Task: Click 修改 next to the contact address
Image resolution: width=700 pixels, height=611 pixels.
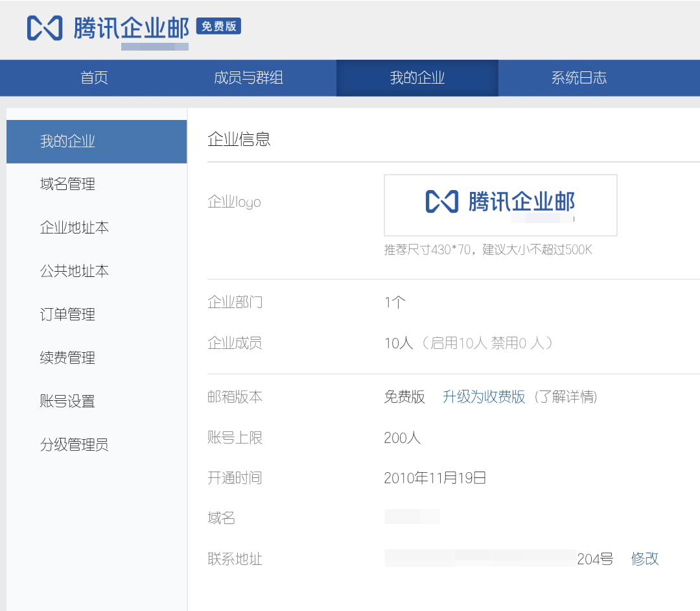Action: click(x=645, y=558)
